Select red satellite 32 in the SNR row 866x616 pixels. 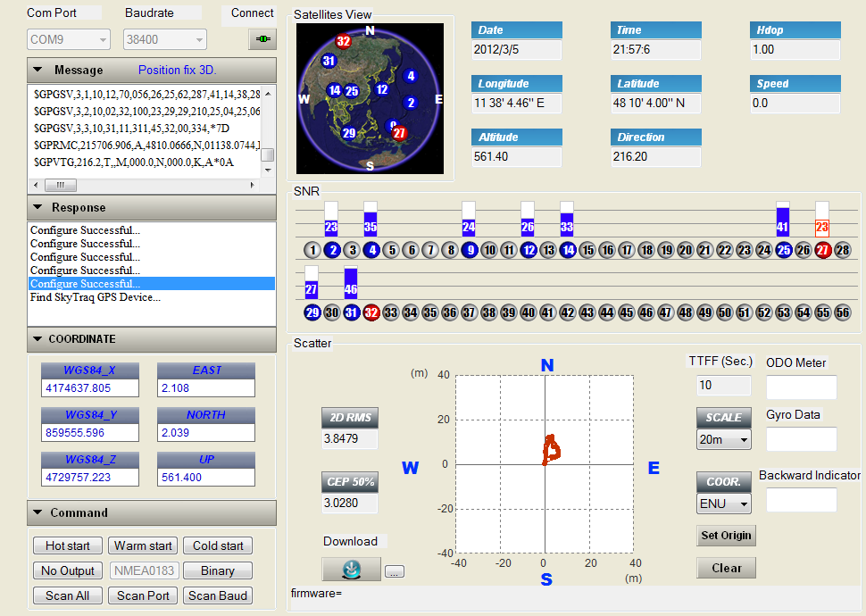point(371,312)
